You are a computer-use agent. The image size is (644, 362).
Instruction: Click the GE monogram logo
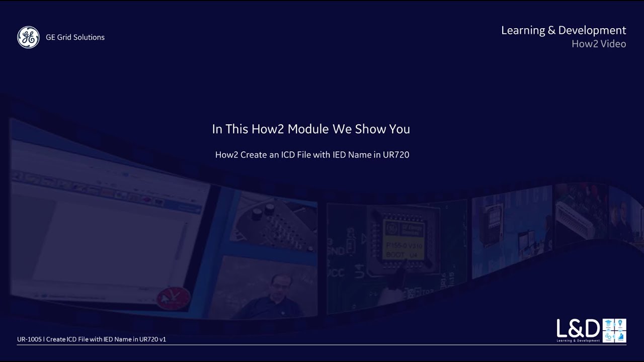(28, 37)
